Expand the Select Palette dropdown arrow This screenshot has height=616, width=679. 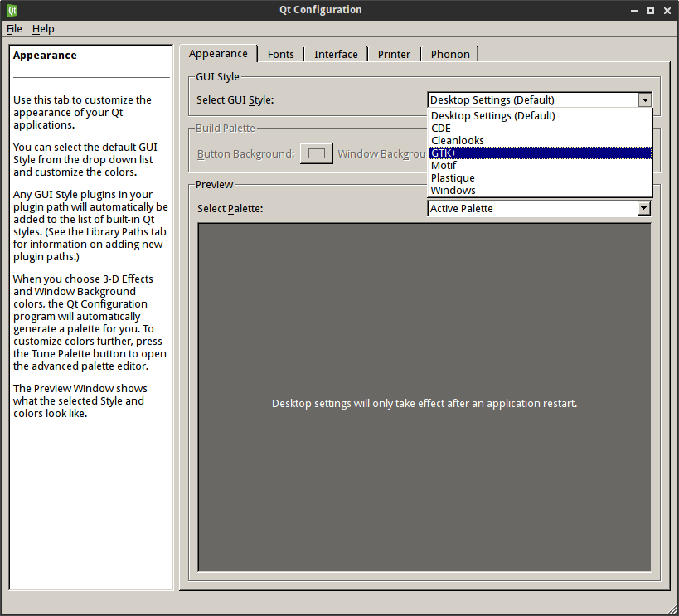pyautogui.click(x=643, y=209)
